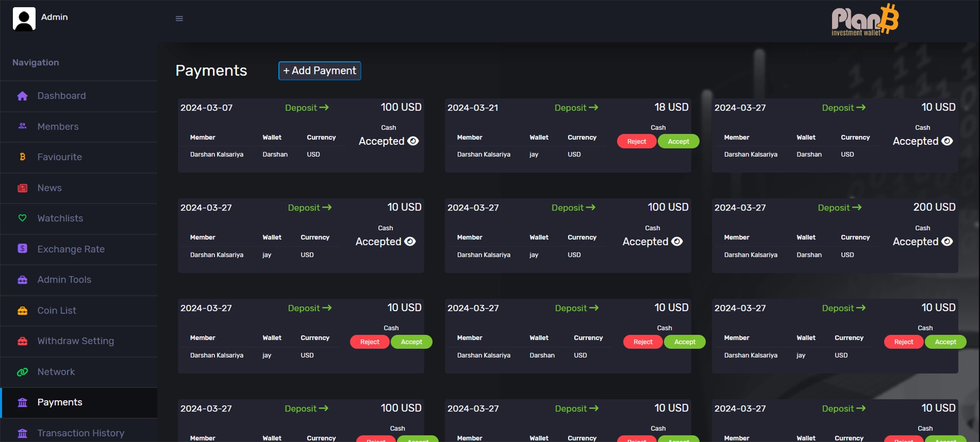The image size is (980, 442).
Task: Click the Payments bank icon
Action: [22, 402]
